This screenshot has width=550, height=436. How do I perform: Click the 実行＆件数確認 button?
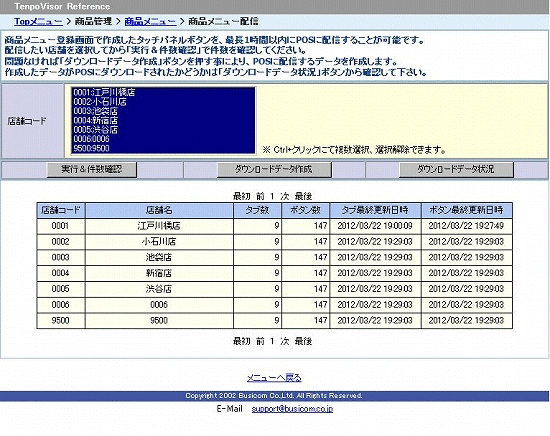[92, 169]
